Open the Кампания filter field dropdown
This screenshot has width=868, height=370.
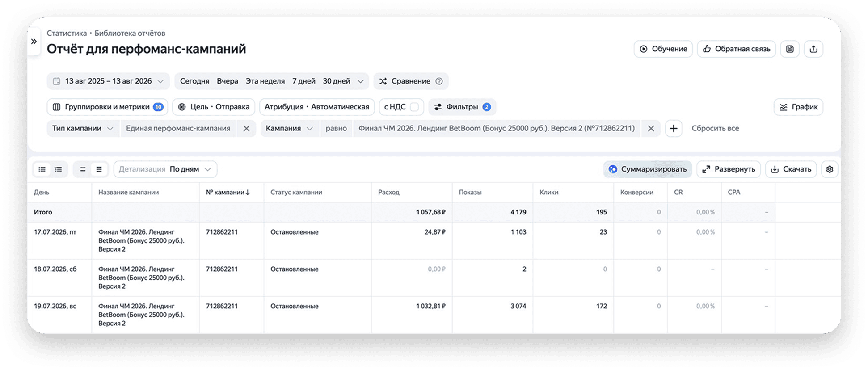click(x=289, y=129)
